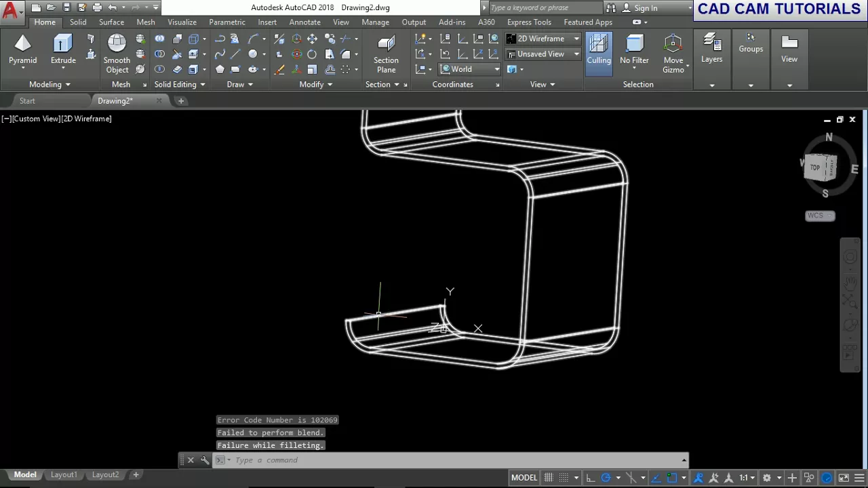Expand the Draw panel
Screen dimensions: 868x488
point(239,85)
